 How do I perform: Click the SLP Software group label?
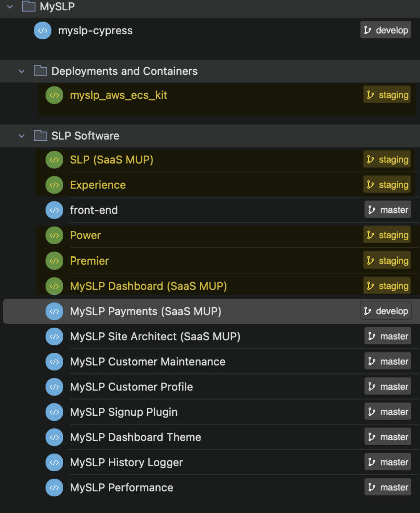(x=85, y=136)
